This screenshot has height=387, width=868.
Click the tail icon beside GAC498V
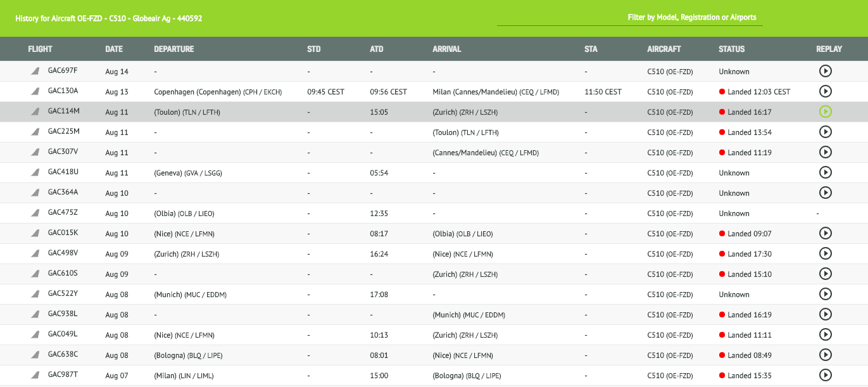tap(35, 254)
